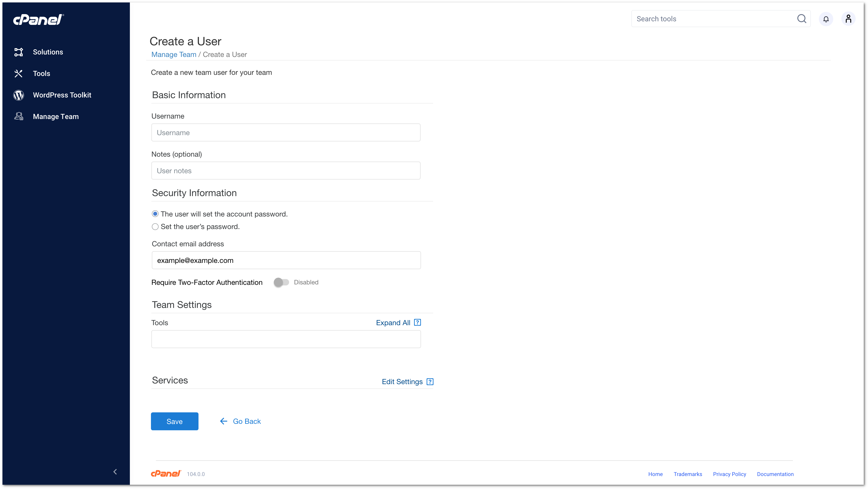
Task: Click version number '104.0.0' text
Action: 196,474
